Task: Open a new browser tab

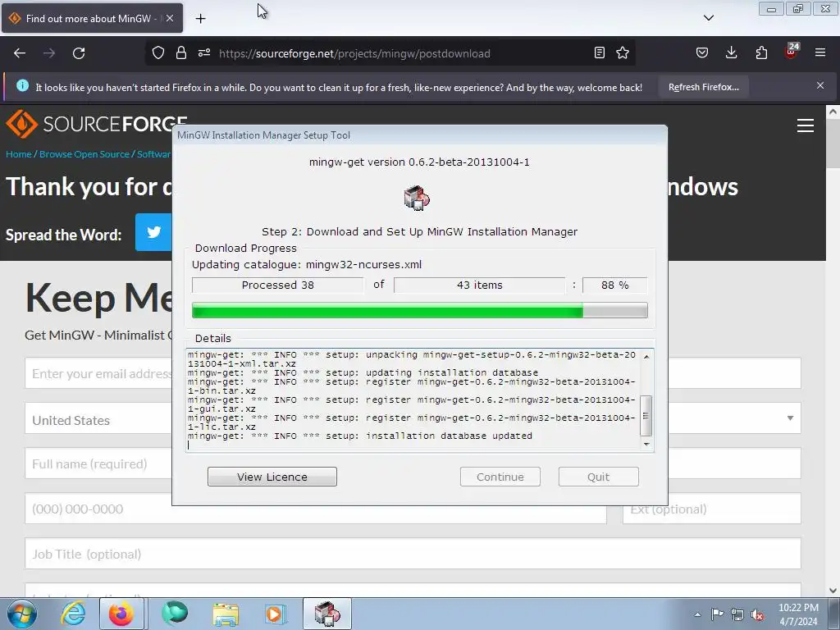Action: coord(200,19)
